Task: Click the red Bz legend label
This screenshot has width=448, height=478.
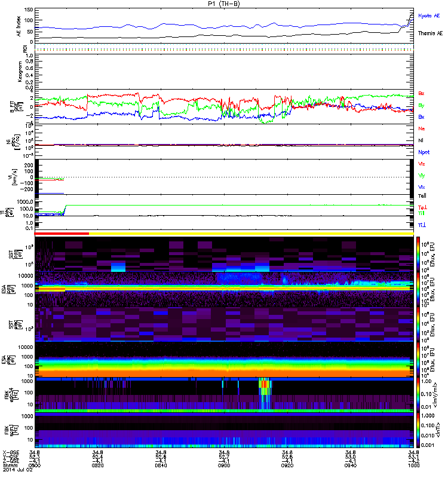Action: pos(421,93)
